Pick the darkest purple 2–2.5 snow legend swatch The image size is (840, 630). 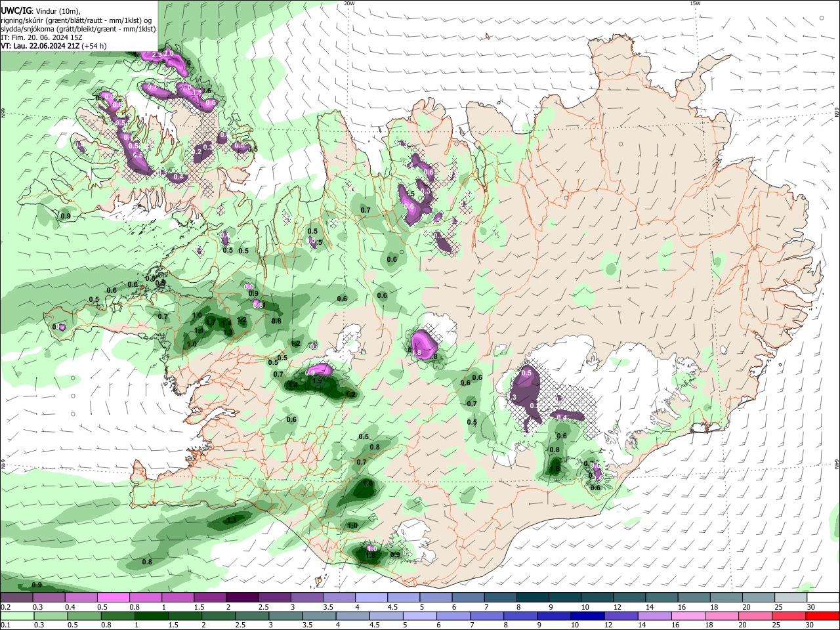click(242, 597)
